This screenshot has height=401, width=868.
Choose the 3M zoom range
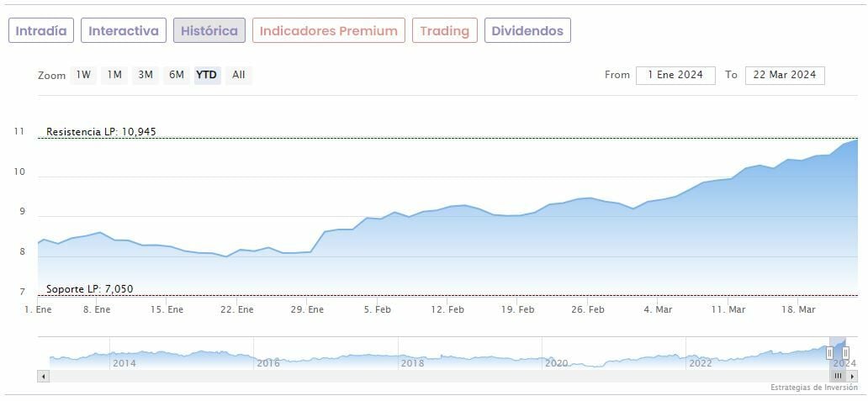tap(146, 75)
